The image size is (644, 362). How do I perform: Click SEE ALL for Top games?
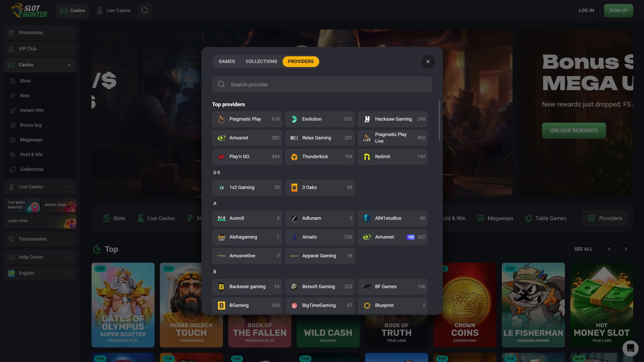point(583,249)
